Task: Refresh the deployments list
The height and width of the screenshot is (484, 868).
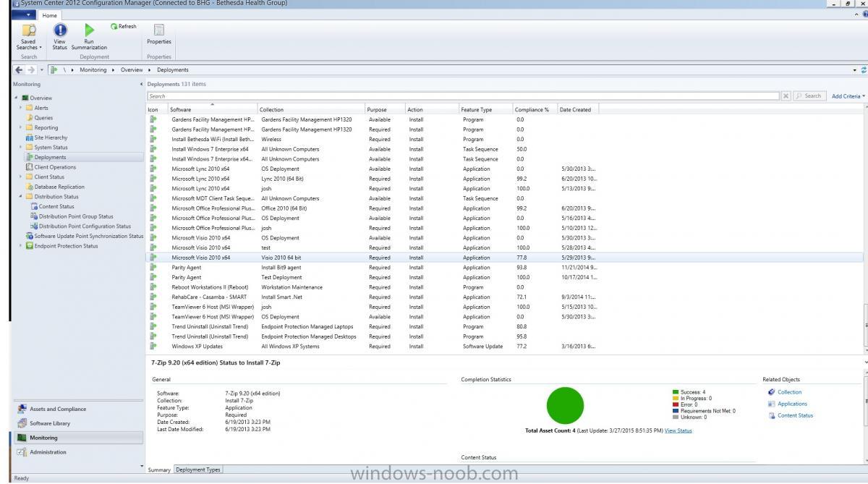Action: 124,27
